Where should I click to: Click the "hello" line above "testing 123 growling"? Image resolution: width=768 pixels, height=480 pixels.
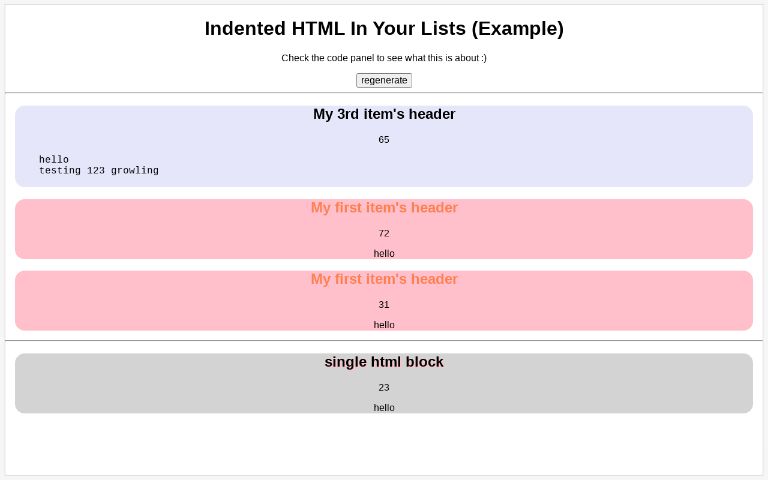coord(54,159)
